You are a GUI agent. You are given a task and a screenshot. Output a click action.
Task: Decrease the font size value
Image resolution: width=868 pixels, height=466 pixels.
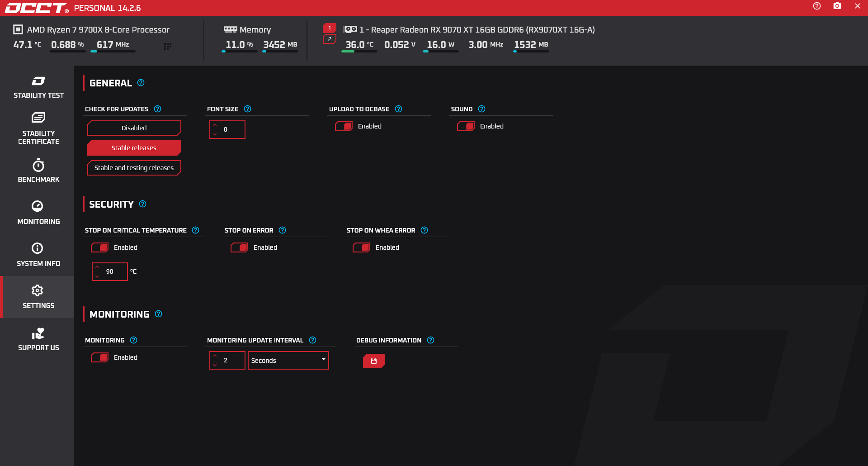pos(215,134)
